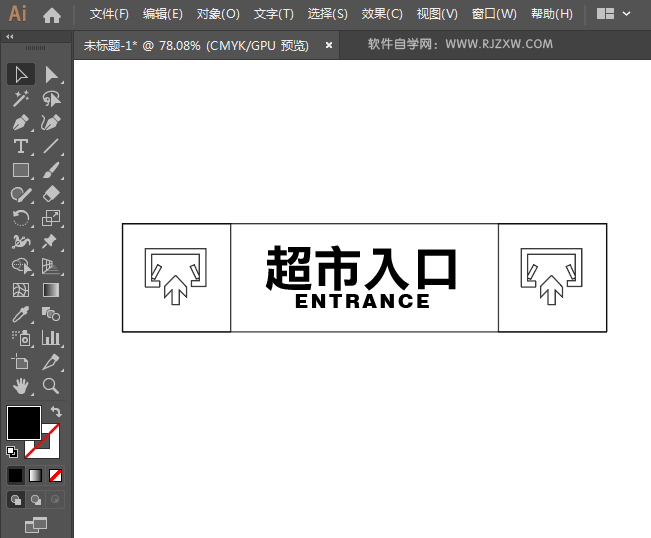The image size is (651, 538).
Task: Select the Symbol Sprayer tool
Action: (x=21, y=338)
